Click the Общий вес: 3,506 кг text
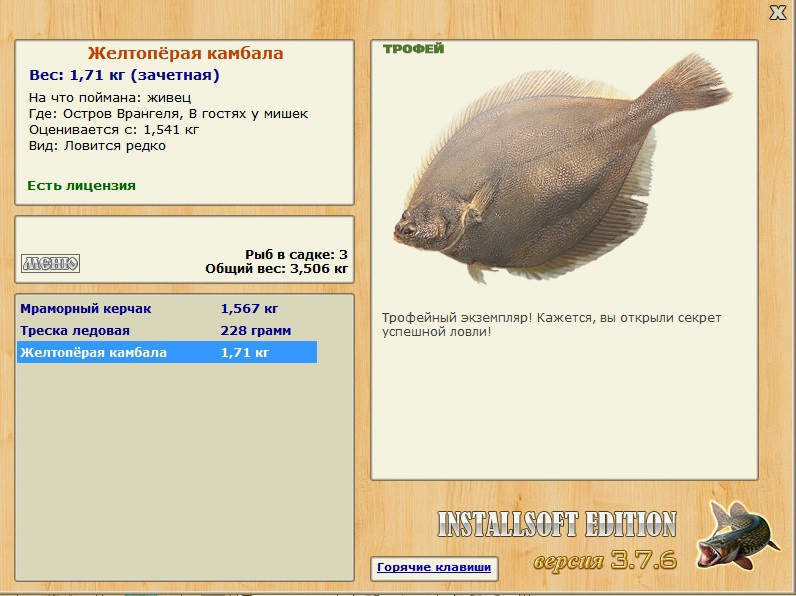This screenshot has height=596, width=796. coord(277,269)
